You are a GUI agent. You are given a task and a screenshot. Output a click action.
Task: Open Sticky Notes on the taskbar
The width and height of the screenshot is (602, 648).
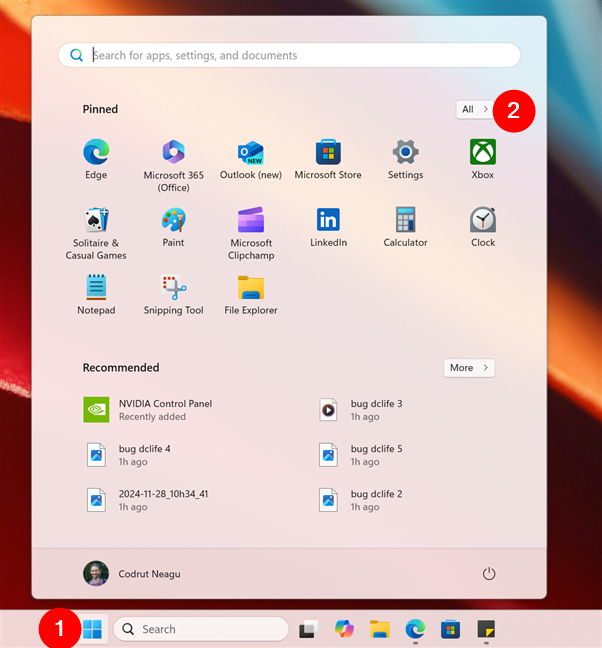coord(486,629)
